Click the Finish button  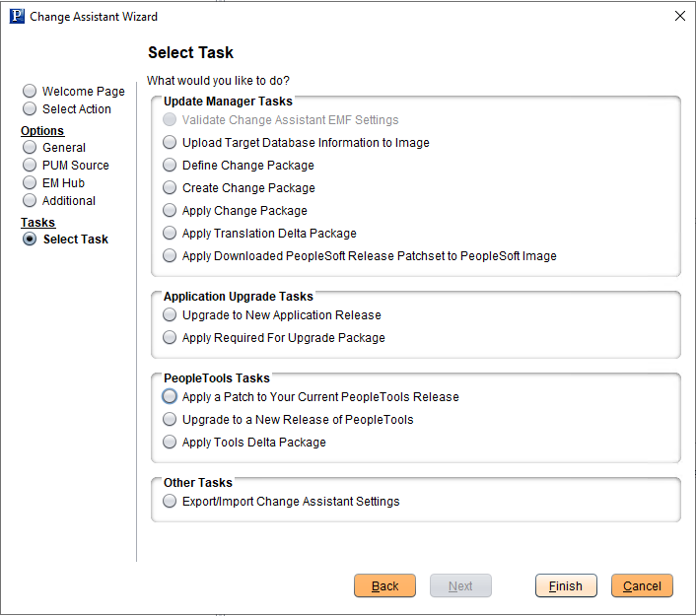click(x=566, y=585)
